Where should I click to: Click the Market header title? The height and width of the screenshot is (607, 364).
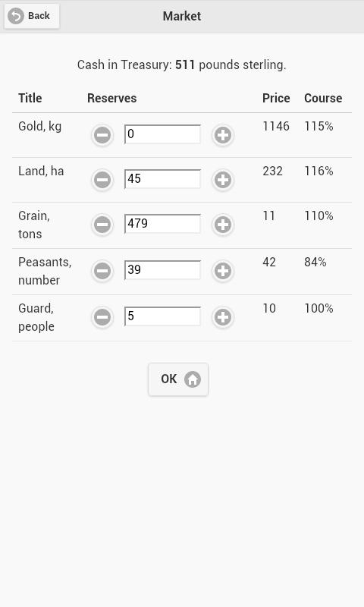coord(182,16)
